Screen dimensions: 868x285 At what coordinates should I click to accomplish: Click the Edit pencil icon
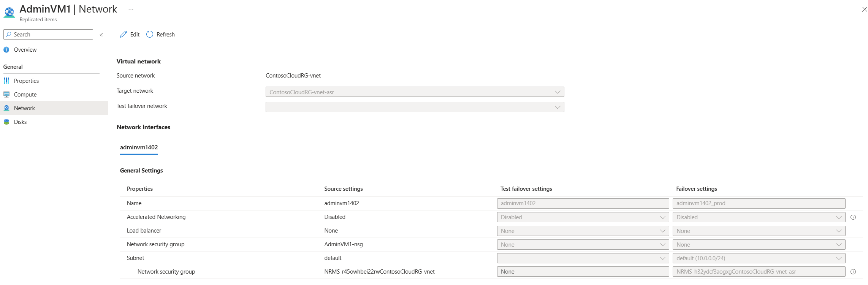[x=124, y=34]
